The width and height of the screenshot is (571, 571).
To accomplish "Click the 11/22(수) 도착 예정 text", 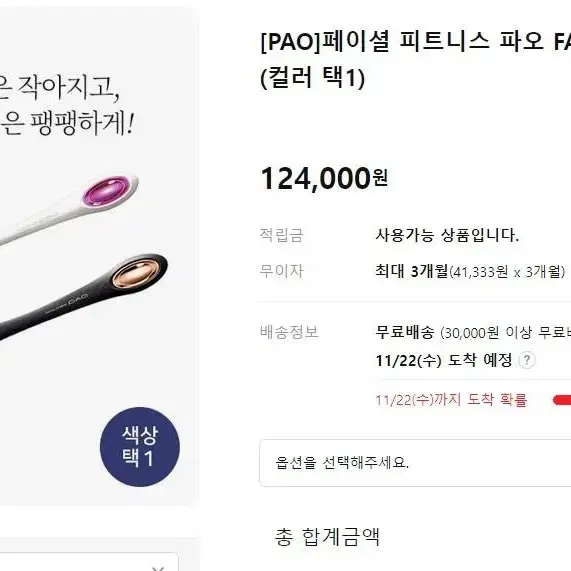I will click(444, 361).
